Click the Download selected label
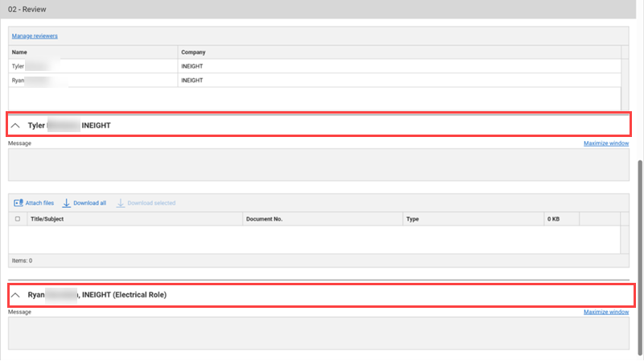Screen dimensions: 644x361 pyautogui.click(x=151, y=203)
